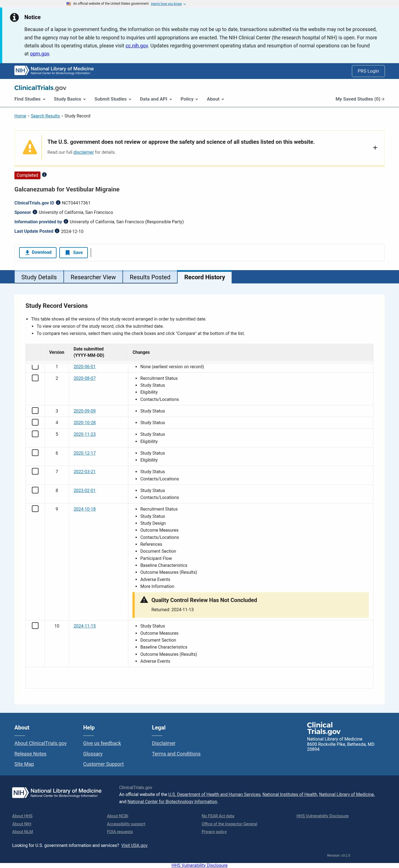Viewport: 399px width, 868px height.
Task: Select checkbox for version 4
Action: coord(35,422)
